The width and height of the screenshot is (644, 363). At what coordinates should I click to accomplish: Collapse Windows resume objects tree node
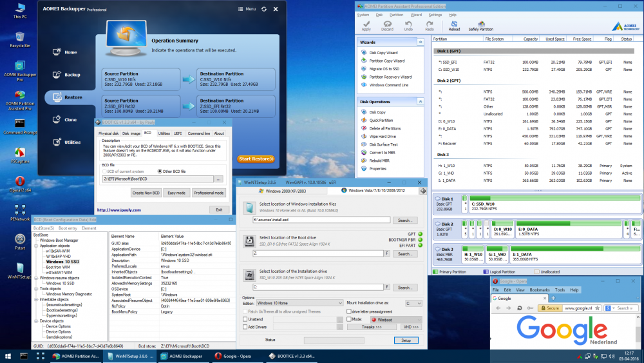click(x=36, y=278)
